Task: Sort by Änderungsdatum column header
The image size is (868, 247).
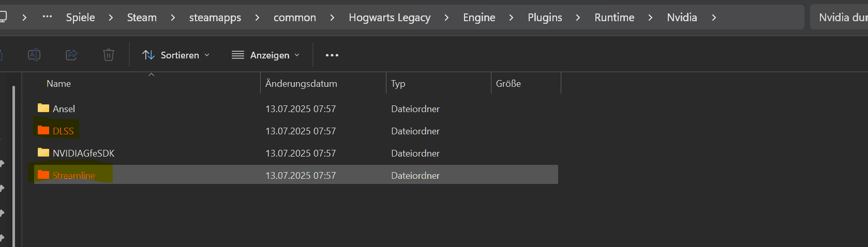Action: pyautogui.click(x=301, y=84)
